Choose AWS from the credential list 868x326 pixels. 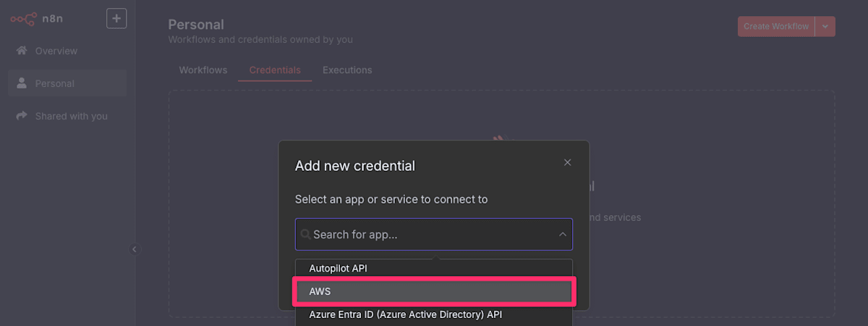[x=434, y=291]
